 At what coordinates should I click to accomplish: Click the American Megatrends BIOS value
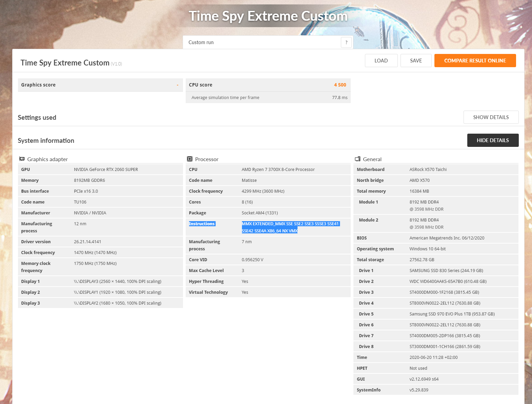tap(447, 238)
